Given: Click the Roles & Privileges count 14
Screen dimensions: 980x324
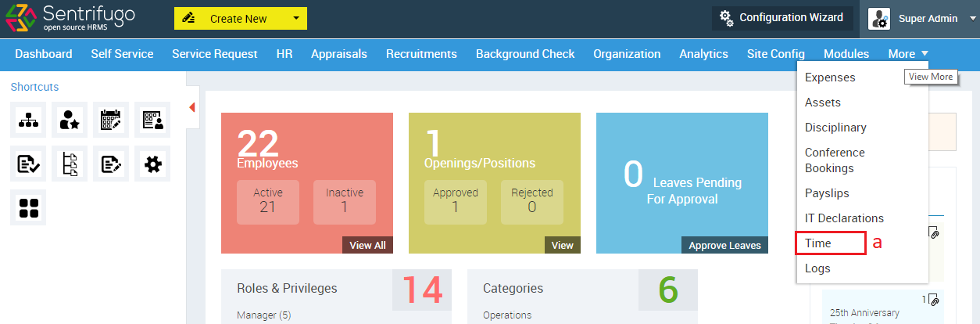Looking at the screenshot, I should click(x=422, y=290).
